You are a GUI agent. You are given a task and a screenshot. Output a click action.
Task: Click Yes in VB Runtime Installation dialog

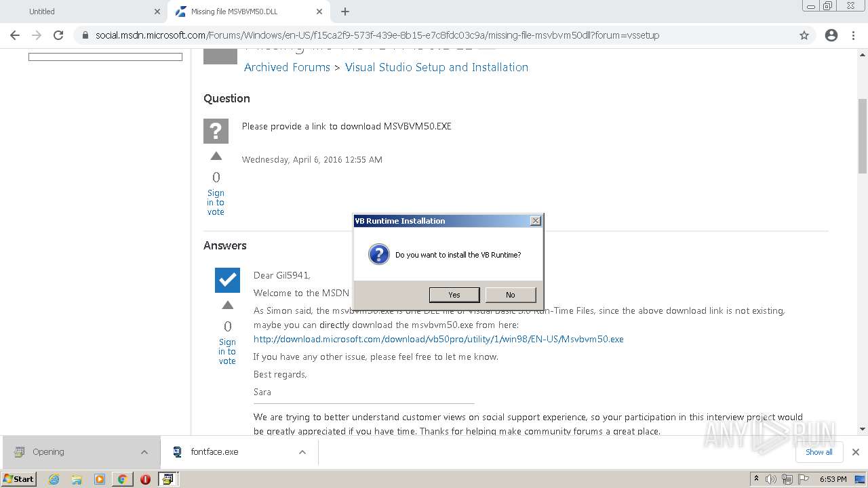pyautogui.click(x=454, y=295)
